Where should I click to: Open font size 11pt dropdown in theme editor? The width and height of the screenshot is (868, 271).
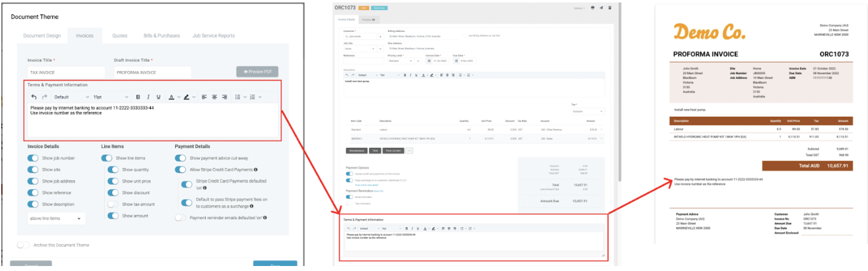tap(110, 97)
